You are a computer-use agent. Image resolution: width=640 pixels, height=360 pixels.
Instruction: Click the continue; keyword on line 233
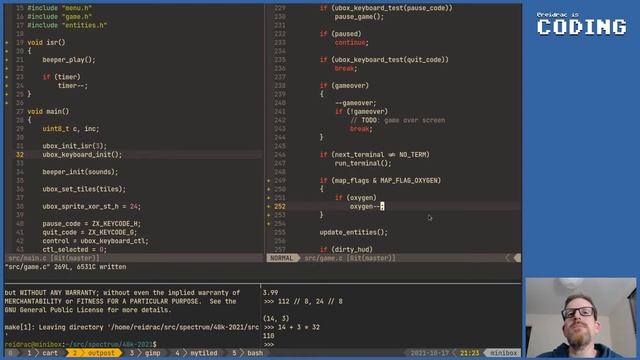pos(351,42)
